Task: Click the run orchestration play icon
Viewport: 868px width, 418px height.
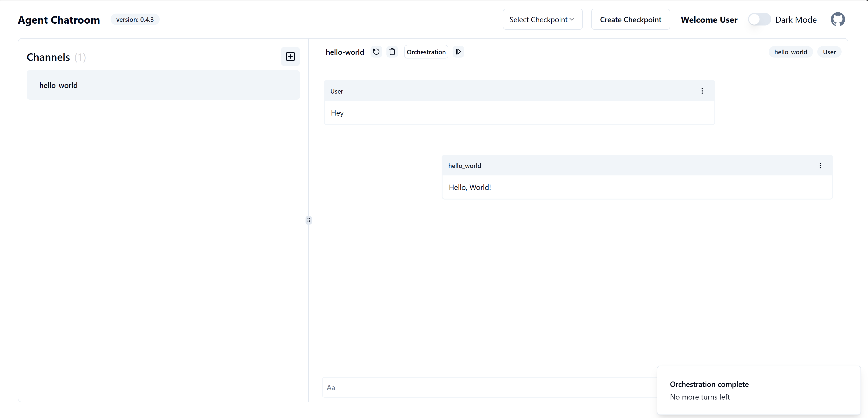Action: pyautogui.click(x=458, y=52)
